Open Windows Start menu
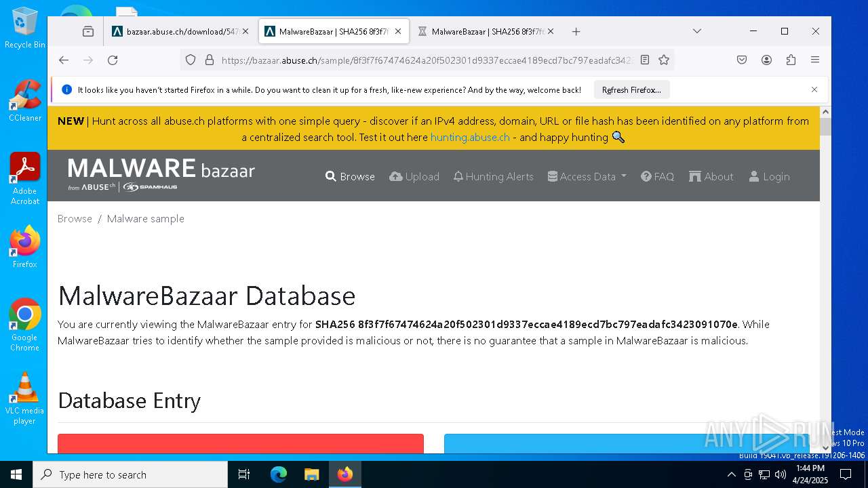The height and width of the screenshot is (488, 868). pyautogui.click(x=16, y=474)
